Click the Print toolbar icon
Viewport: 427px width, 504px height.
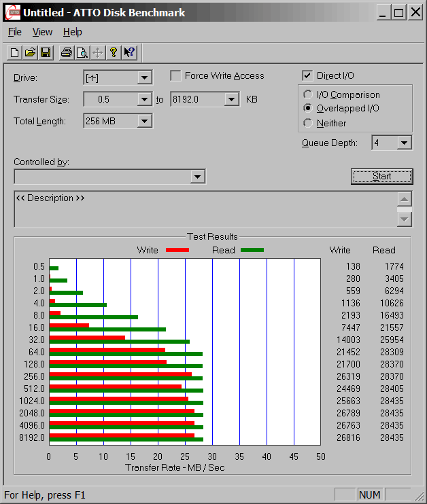(x=66, y=52)
